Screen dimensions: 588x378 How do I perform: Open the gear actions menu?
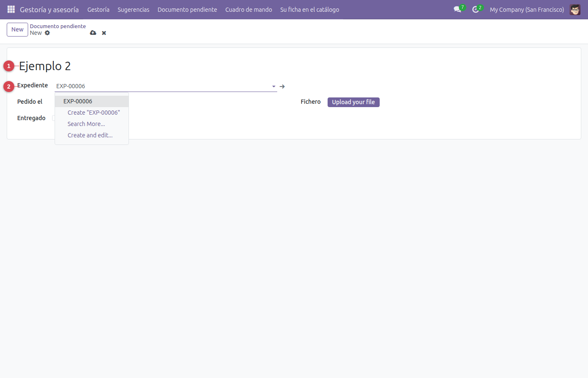point(47,33)
